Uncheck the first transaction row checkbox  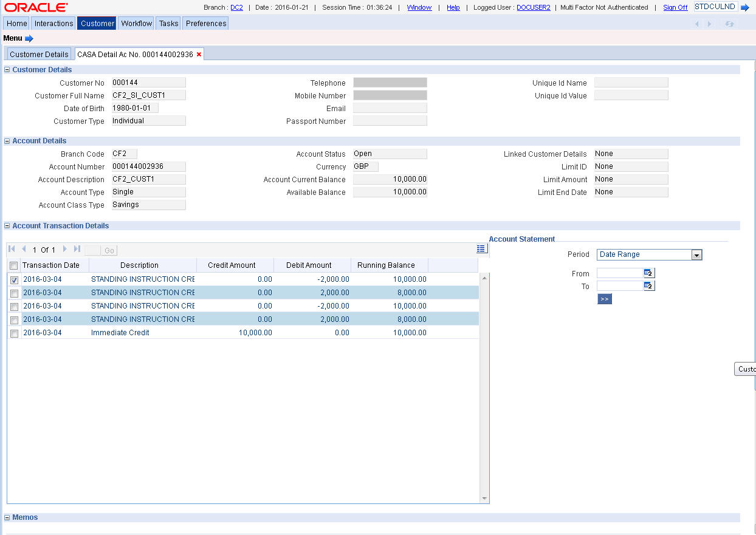click(14, 280)
